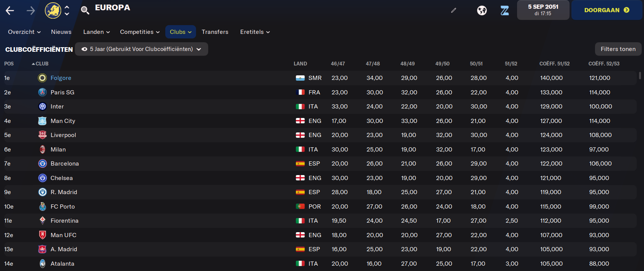Click the Spanish flag in R. Madrid row

click(300, 192)
